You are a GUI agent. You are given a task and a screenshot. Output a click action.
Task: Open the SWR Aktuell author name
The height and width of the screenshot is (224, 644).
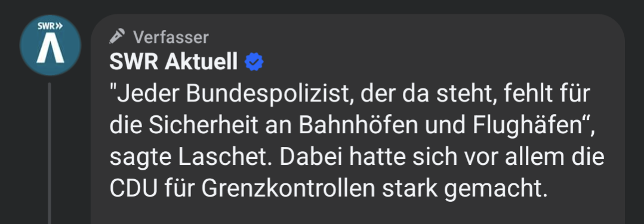click(173, 62)
